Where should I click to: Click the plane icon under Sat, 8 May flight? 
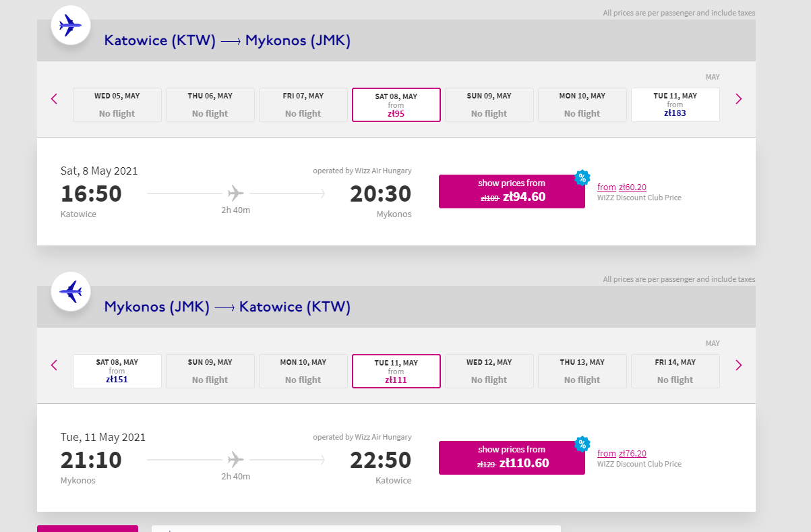235,194
